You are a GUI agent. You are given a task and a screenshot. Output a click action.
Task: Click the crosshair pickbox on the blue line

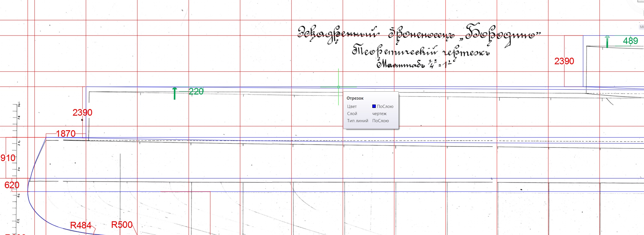[x=338, y=87]
